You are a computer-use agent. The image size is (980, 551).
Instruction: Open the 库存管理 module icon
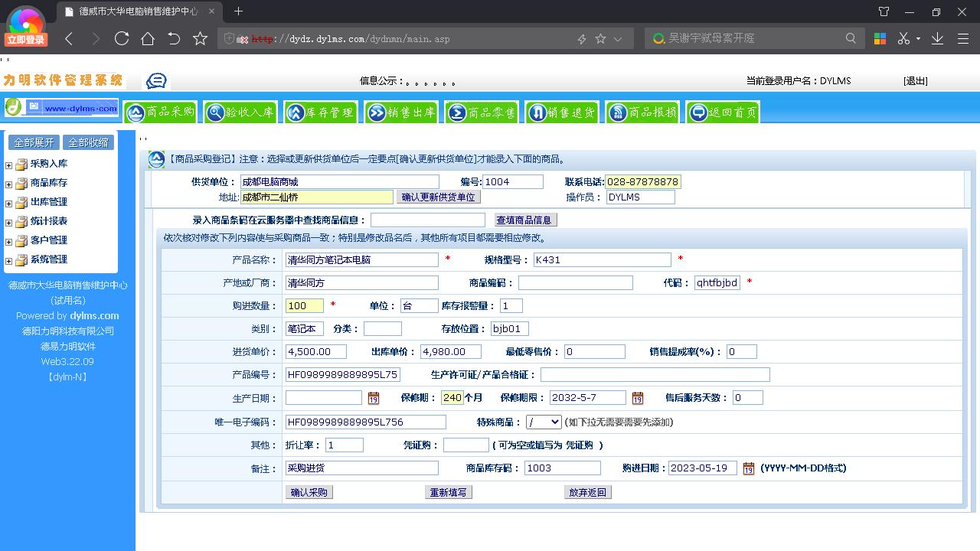[321, 112]
